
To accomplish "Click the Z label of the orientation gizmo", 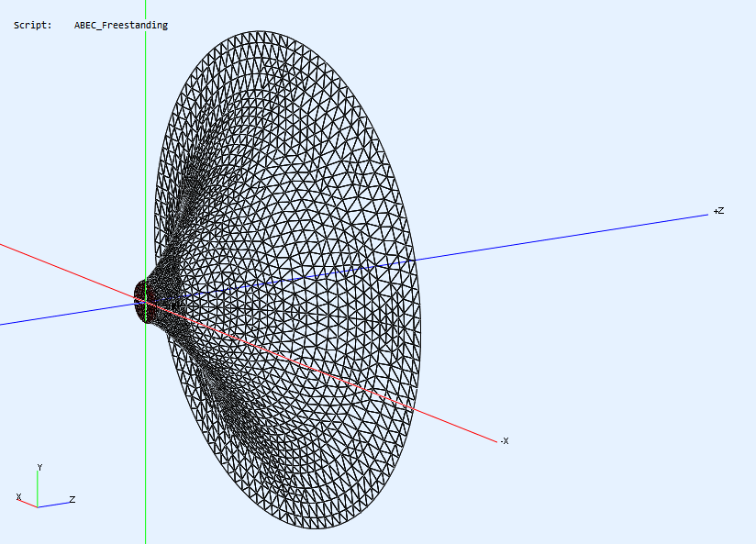I will pos(72,499).
